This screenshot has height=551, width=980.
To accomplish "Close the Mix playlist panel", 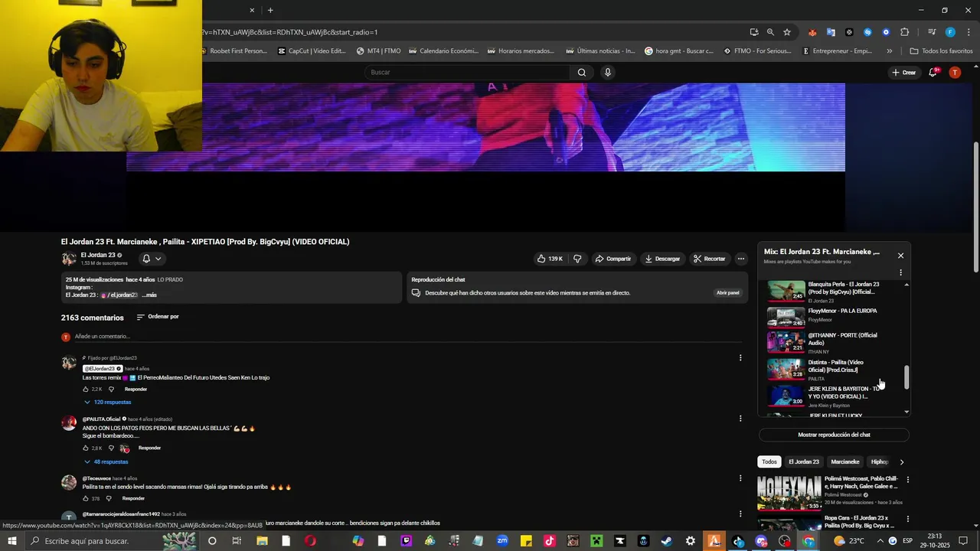I will pyautogui.click(x=900, y=256).
